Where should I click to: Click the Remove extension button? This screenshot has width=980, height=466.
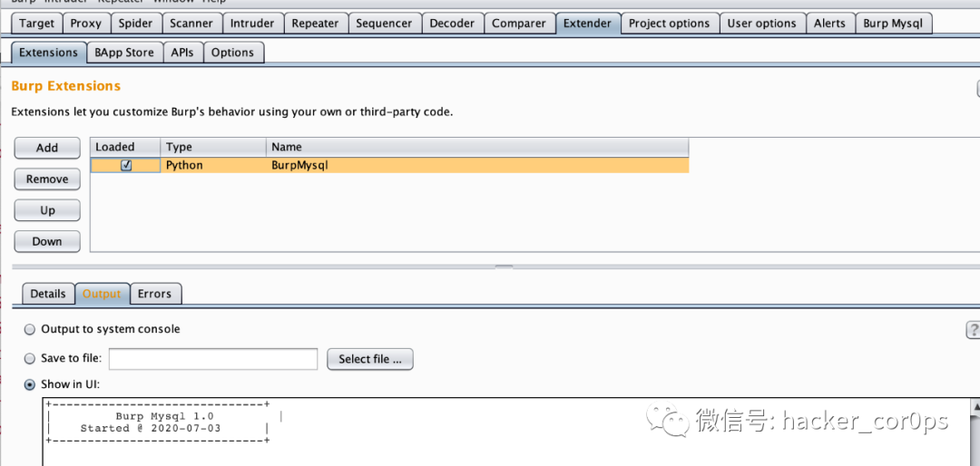(47, 180)
